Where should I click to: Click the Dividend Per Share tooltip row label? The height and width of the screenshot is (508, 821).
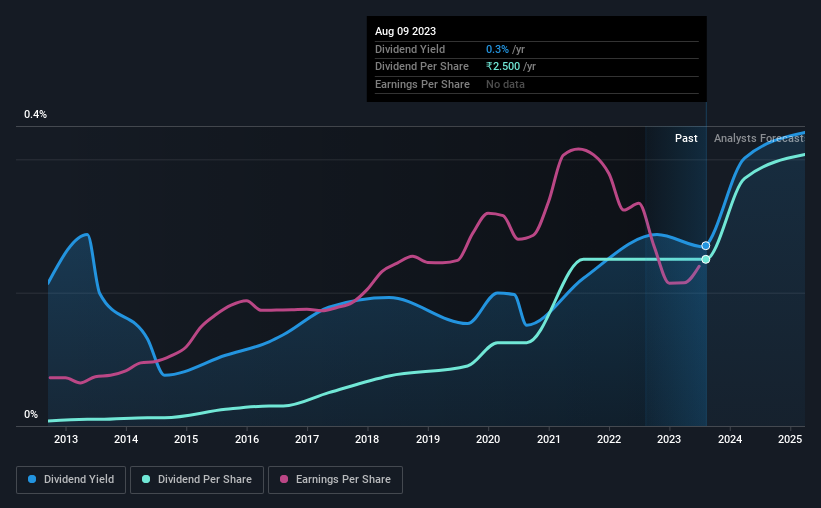pyautogui.click(x=421, y=67)
